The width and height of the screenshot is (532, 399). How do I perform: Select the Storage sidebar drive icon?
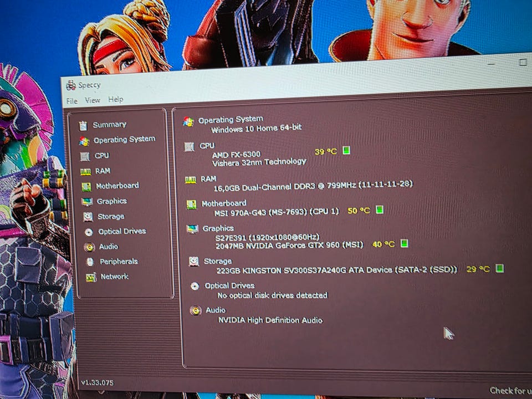(x=88, y=217)
